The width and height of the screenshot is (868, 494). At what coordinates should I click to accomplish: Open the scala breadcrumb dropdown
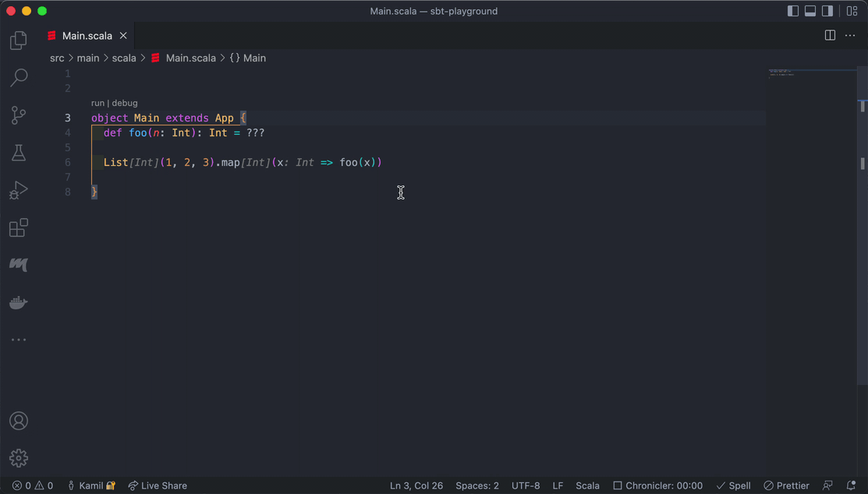coord(124,58)
